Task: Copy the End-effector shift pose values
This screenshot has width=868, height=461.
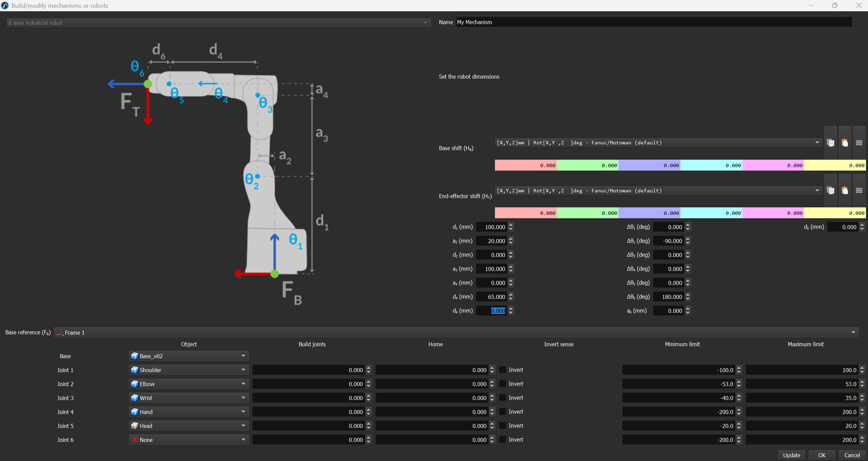Action: point(831,191)
